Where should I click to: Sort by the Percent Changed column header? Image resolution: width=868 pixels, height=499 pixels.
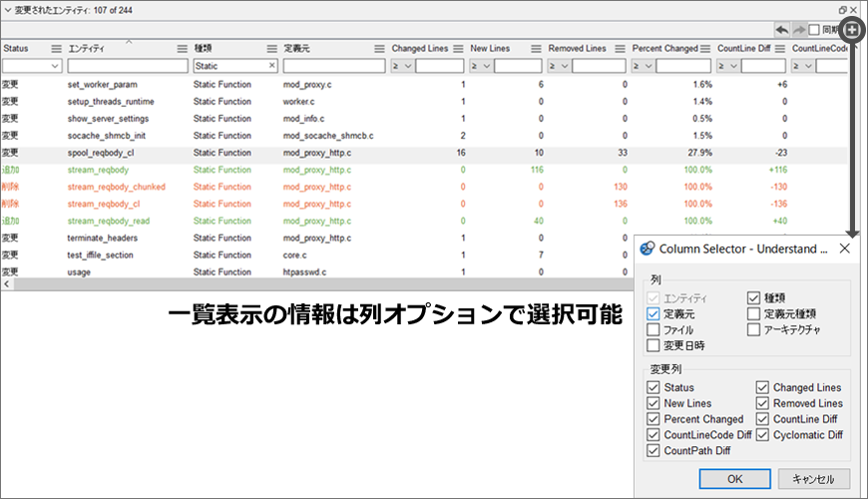tap(664, 49)
